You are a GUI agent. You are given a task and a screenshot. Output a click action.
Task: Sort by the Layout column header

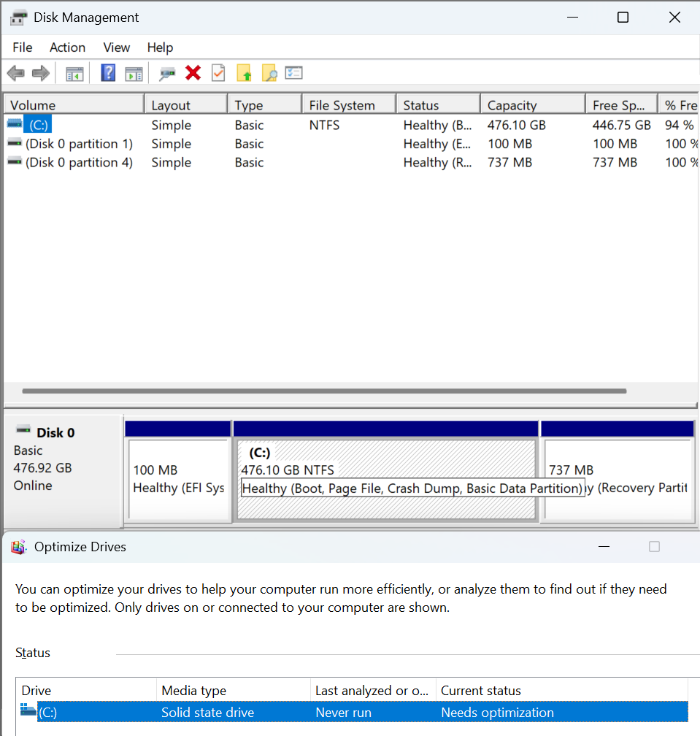point(186,104)
